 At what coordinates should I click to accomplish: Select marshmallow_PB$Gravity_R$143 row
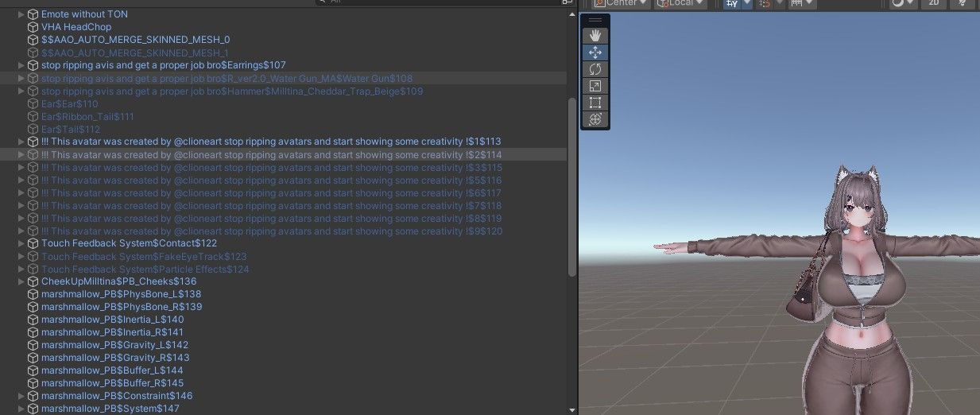[284, 358]
